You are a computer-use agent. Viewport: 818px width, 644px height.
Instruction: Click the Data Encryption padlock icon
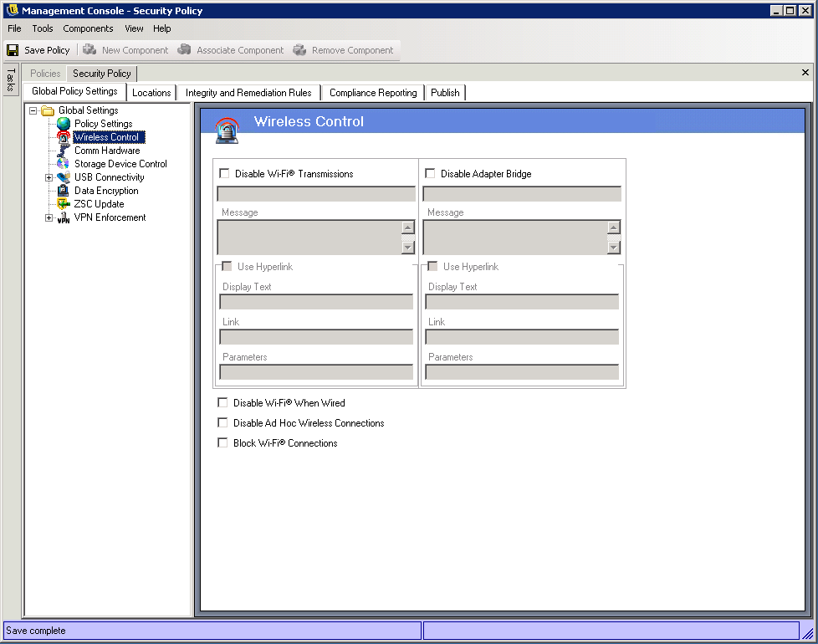click(64, 191)
